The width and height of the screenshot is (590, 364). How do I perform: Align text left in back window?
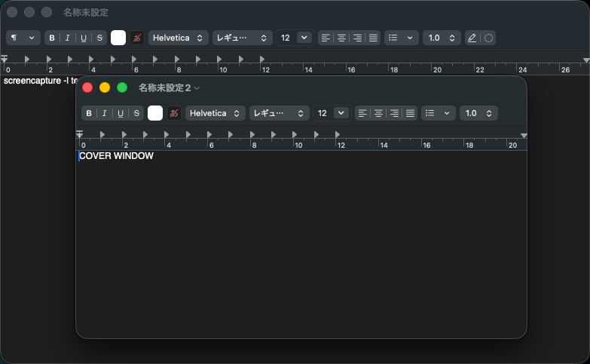click(326, 38)
